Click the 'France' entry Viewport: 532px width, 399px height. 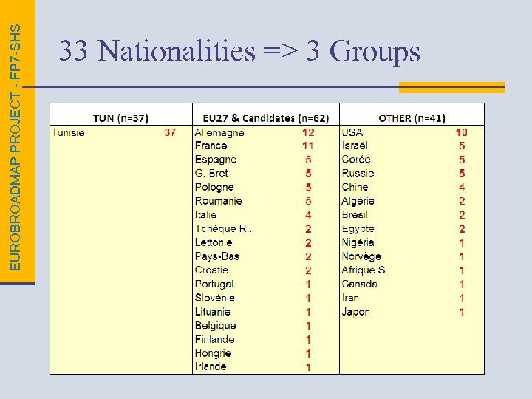coord(211,146)
